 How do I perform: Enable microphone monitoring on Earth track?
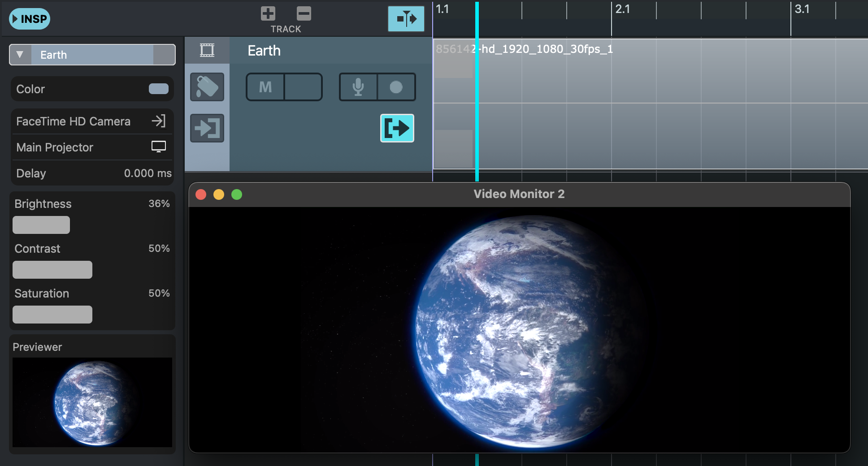358,87
